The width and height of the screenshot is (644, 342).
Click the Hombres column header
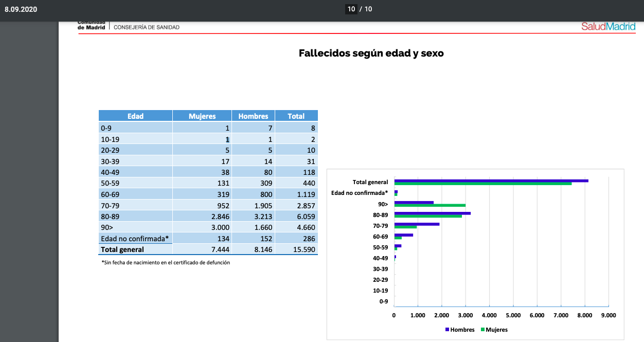[x=253, y=116]
